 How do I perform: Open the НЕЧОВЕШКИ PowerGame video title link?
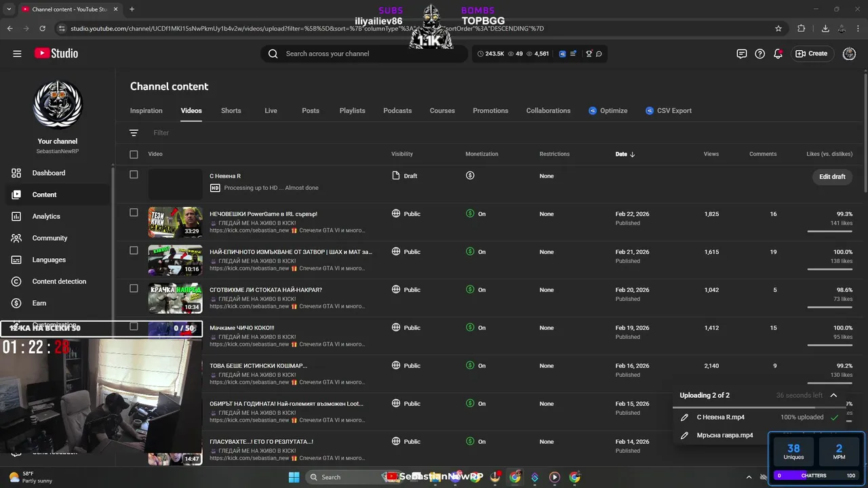point(263,213)
